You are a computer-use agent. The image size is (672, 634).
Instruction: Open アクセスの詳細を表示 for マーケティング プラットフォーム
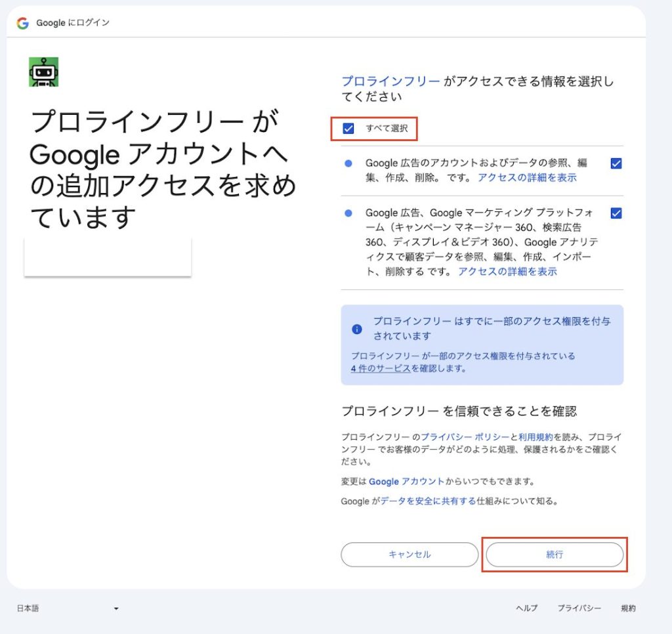click(507, 271)
